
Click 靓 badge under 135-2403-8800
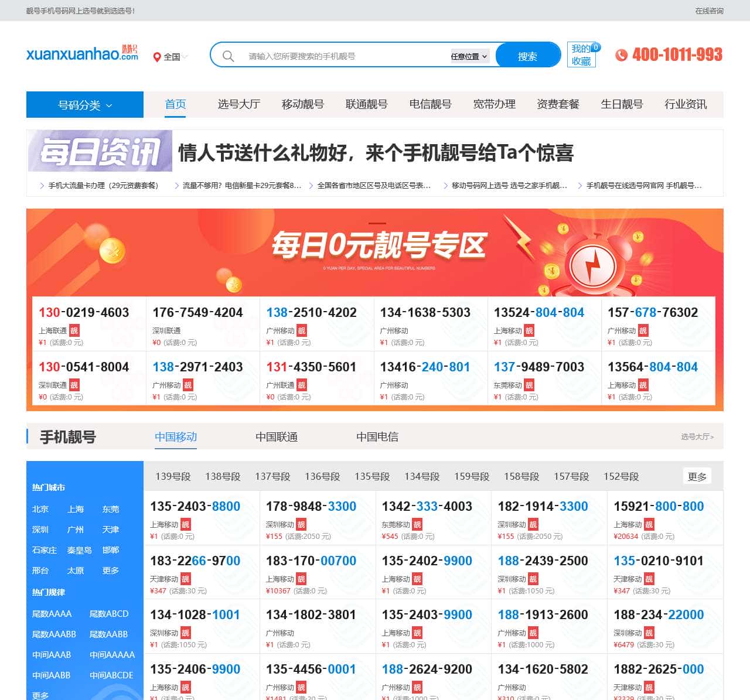click(x=185, y=524)
